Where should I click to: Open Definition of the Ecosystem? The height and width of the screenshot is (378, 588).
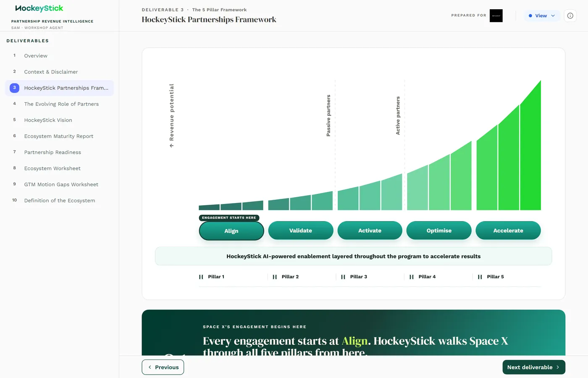tap(59, 201)
